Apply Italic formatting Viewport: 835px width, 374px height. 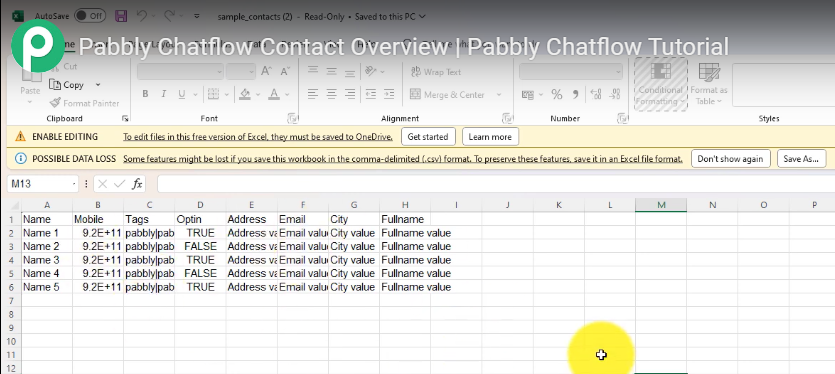163,94
